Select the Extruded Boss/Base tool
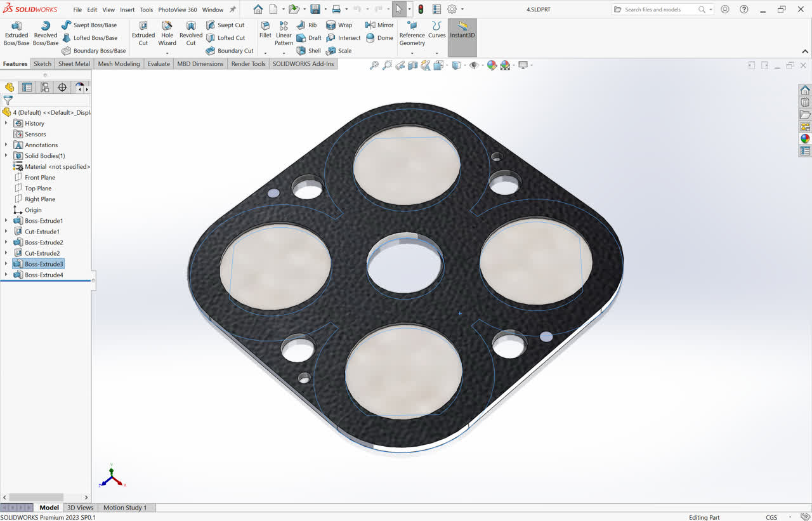The width and height of the screenshot is (812, 521). [x=16, y=34]
